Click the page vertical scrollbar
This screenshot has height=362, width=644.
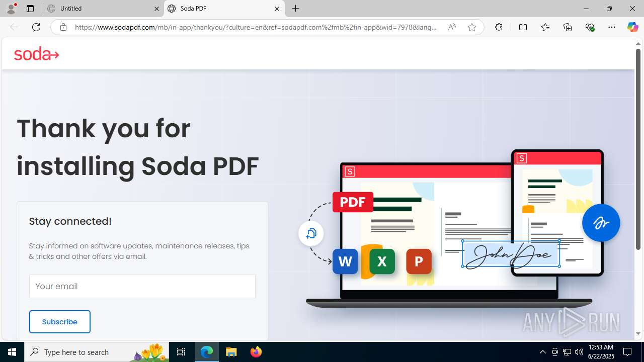pos(638,149)
